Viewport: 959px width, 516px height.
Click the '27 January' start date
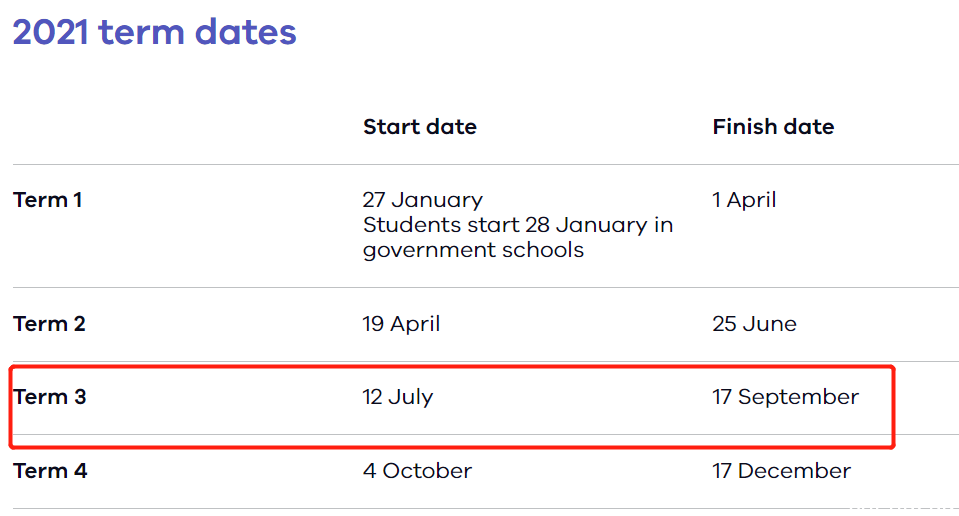pos(422,200)
